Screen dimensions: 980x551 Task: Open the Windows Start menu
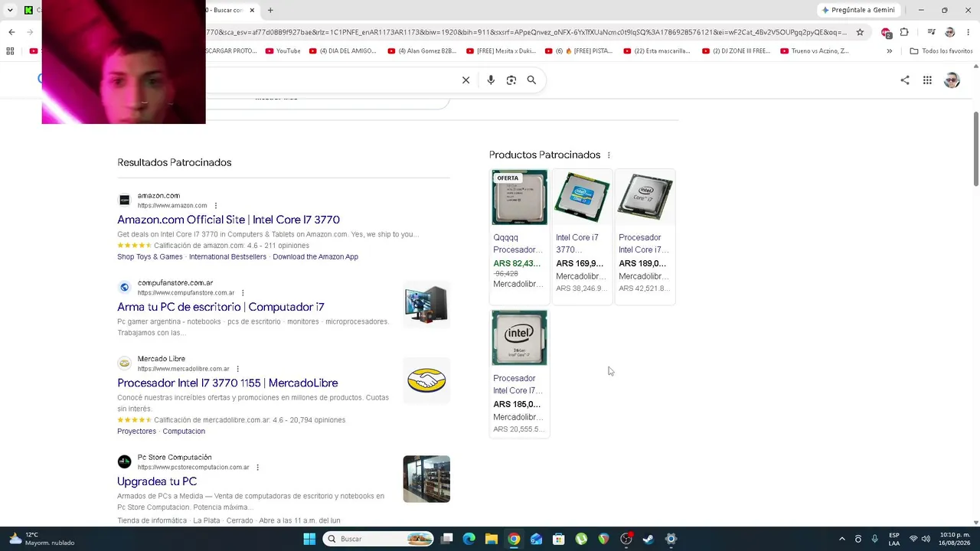(x=309, y=539)
